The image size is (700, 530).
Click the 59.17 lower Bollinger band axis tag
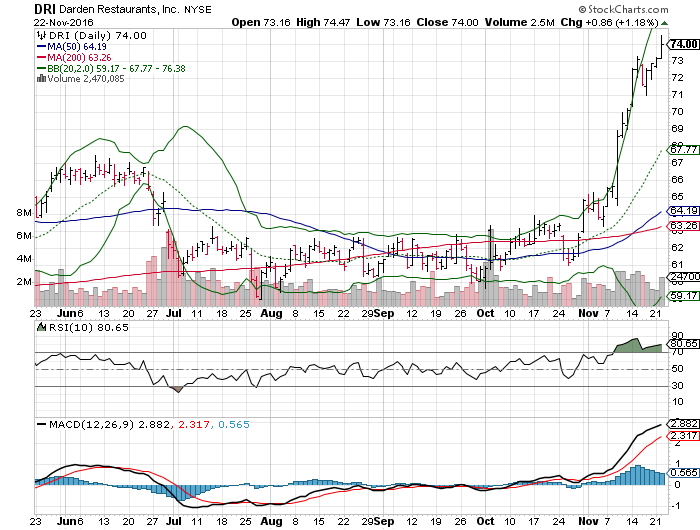click(x=683, y=296)
